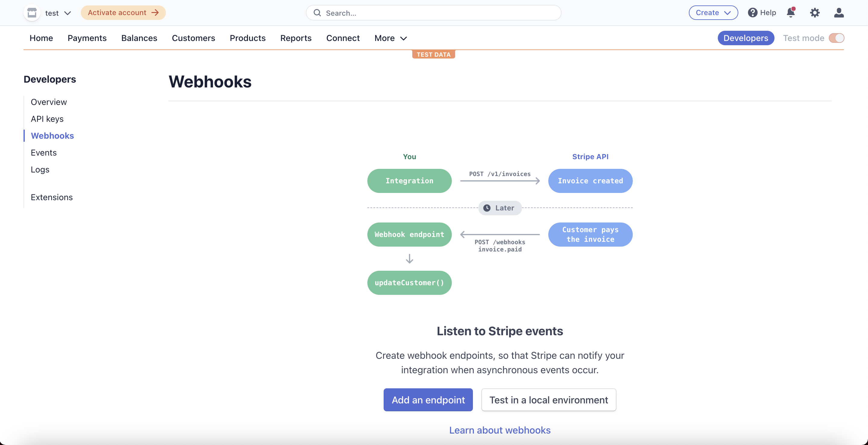Image resolution: width=868 pixels, height=445 pixels.
Task: Click the user profile icon
Action: click(x=839, y=13)
